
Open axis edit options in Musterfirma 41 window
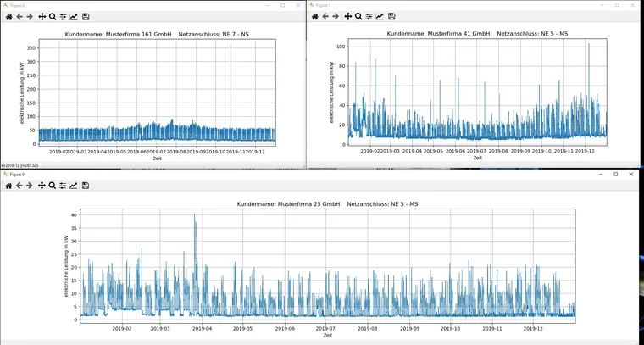[x=380, y=16]
